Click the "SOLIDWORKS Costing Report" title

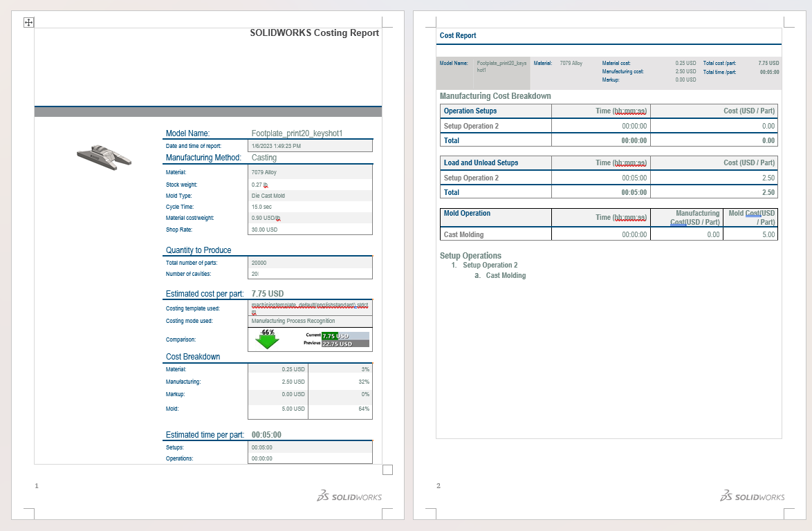click(x=314, y=32)
